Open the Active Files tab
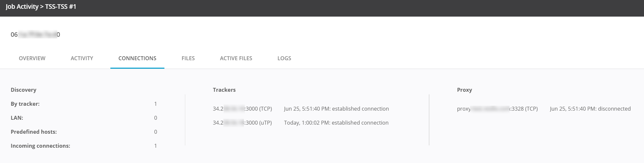Screen dimensions: 644x163 pos(236,58)
